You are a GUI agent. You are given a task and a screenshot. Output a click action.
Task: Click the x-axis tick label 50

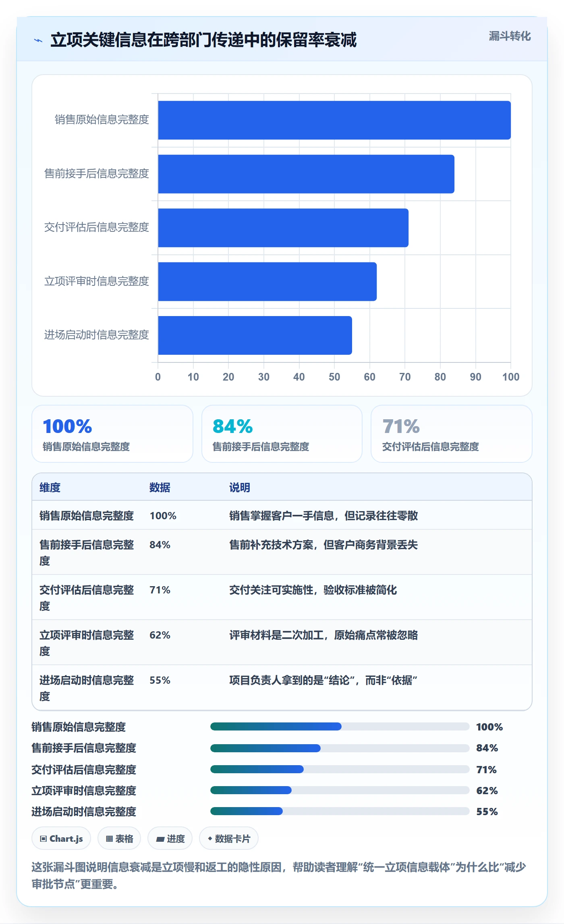334,377
